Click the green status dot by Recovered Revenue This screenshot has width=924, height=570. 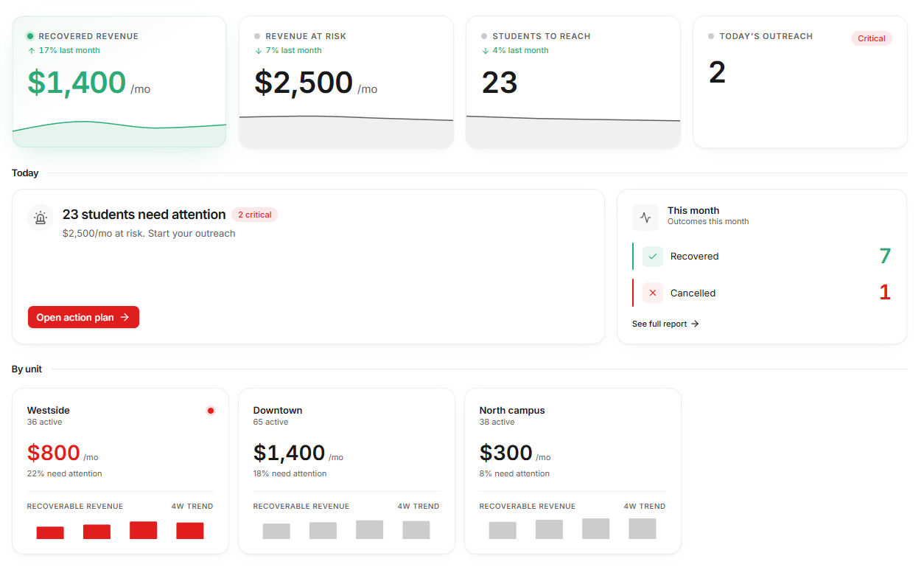(x=30, y=36)
